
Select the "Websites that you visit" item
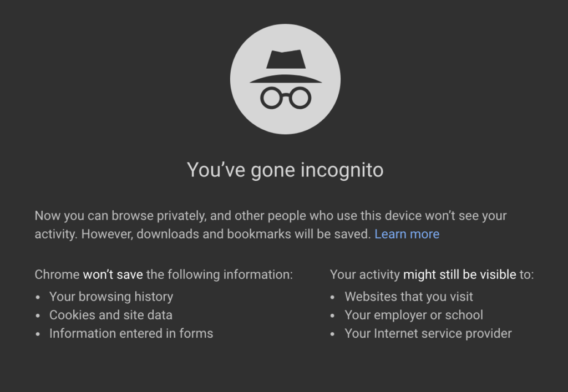pyautogui.click(x=409, y=297)
